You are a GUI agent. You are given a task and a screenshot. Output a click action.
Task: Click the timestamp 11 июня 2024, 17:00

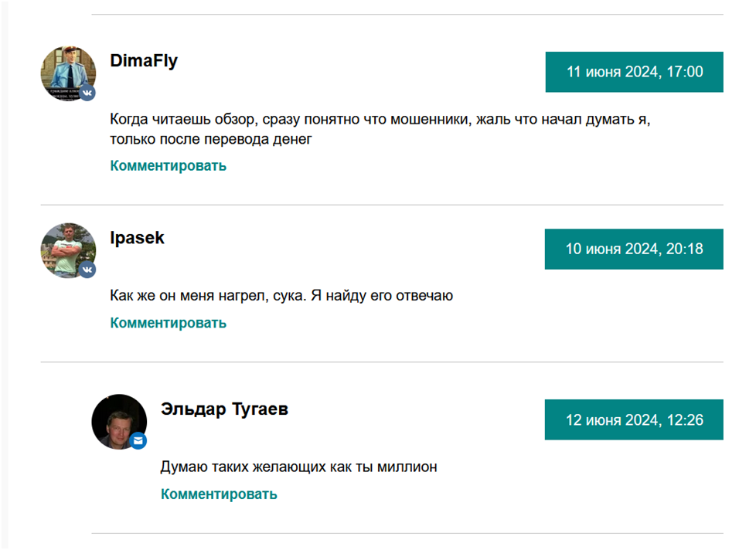click(633, 71)
